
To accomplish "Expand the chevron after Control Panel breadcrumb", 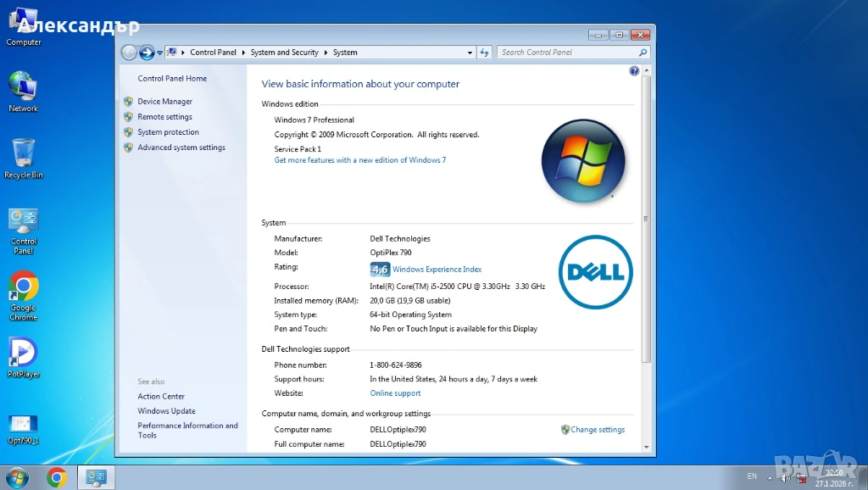I will [x=244, y=53].
